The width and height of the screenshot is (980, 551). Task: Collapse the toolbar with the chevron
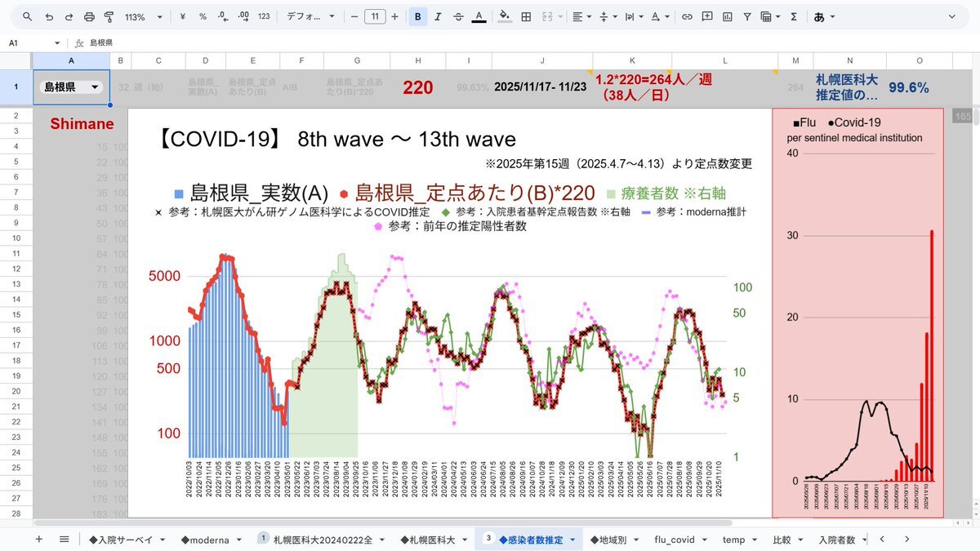coord(953,16)
